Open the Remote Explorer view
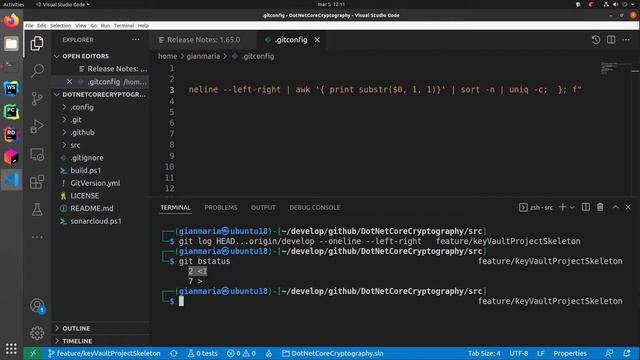This screenshot has width=640, height=360. click(x=37, y=154)
